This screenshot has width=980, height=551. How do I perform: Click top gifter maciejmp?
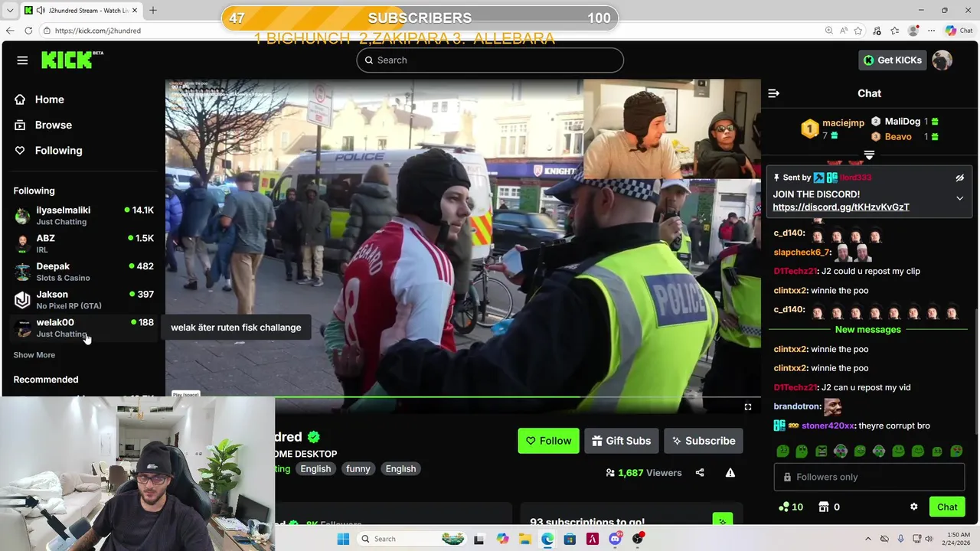click(843, 122)
